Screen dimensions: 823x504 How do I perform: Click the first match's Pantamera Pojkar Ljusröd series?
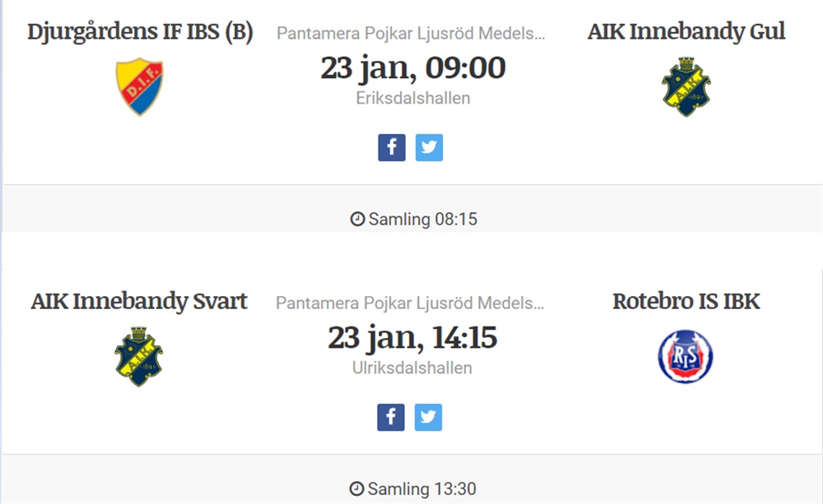pyautogui.click(x=411, y=33)
